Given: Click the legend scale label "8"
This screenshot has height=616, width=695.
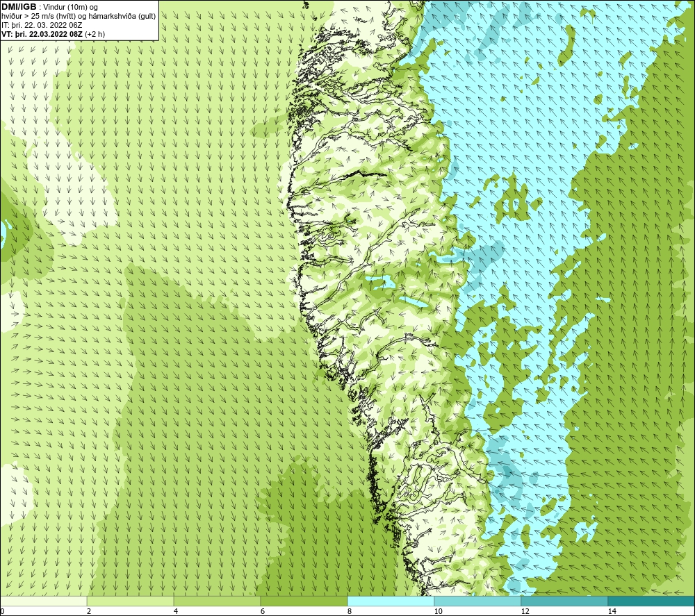Looking at the screenshot, I should pos(350,611).
